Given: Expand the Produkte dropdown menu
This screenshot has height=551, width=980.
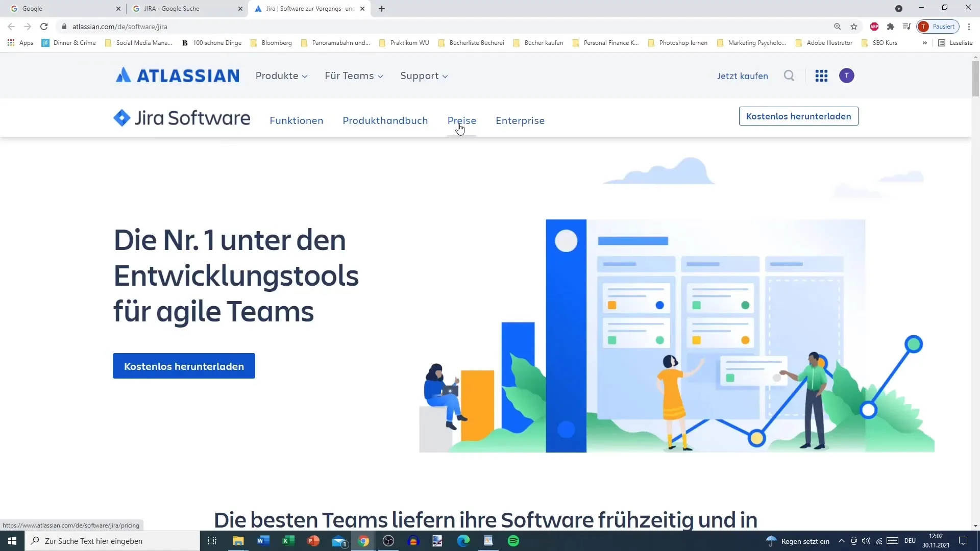Looking at the screenshot, I should coord(282,76).
